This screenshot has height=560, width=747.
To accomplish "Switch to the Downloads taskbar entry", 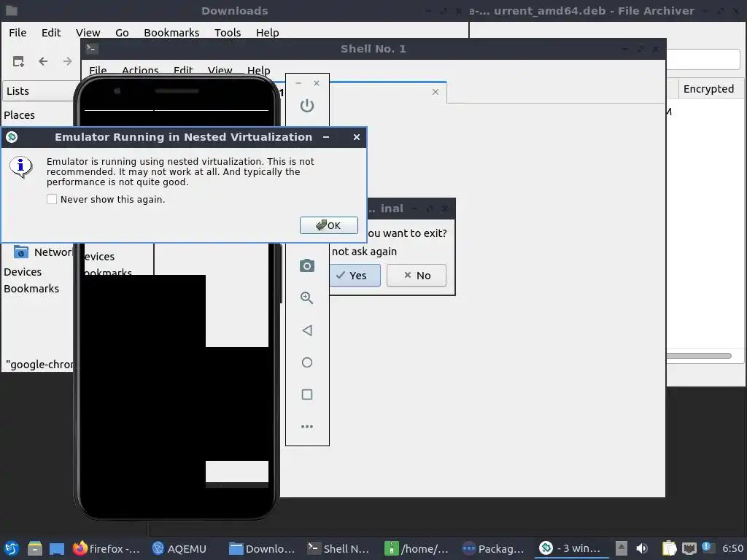I will coord(262,548).
